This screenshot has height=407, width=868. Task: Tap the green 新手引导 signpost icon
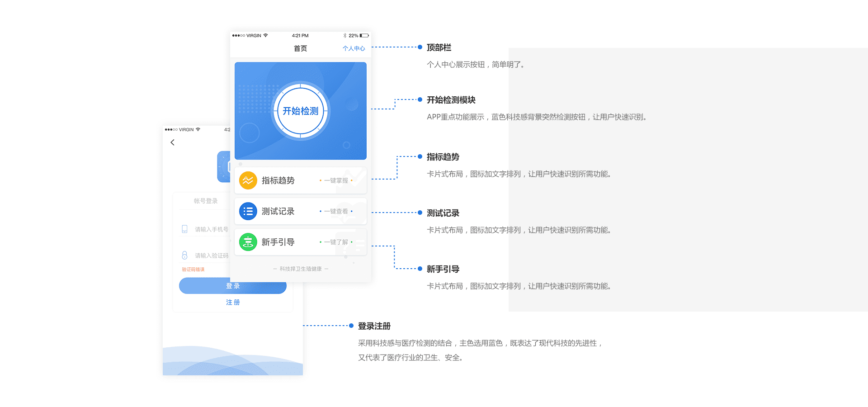[248, 242]
